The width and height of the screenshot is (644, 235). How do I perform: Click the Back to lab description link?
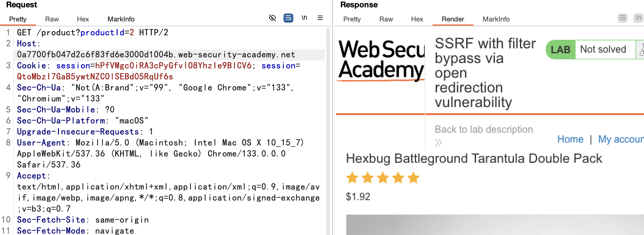[x=484, y=129]
